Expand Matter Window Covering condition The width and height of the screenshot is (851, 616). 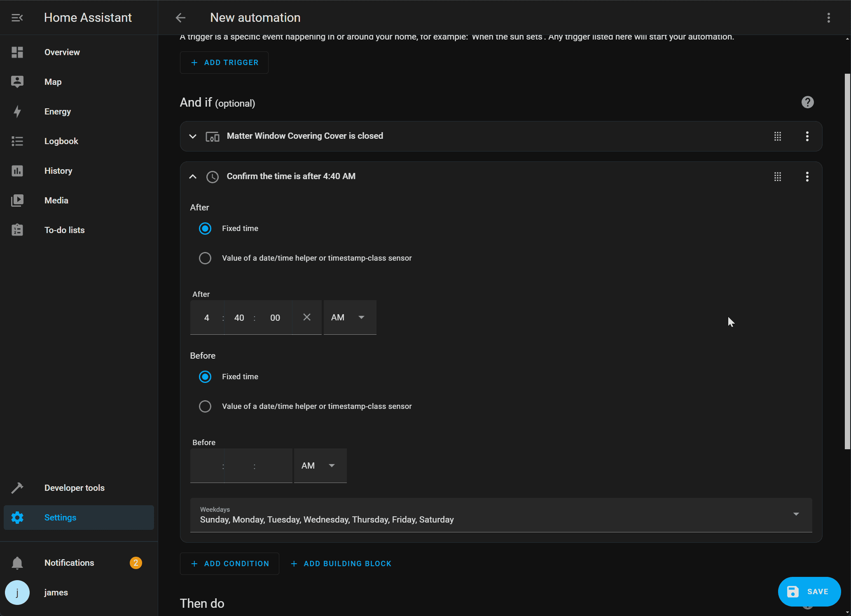click(x=192, y=136)
